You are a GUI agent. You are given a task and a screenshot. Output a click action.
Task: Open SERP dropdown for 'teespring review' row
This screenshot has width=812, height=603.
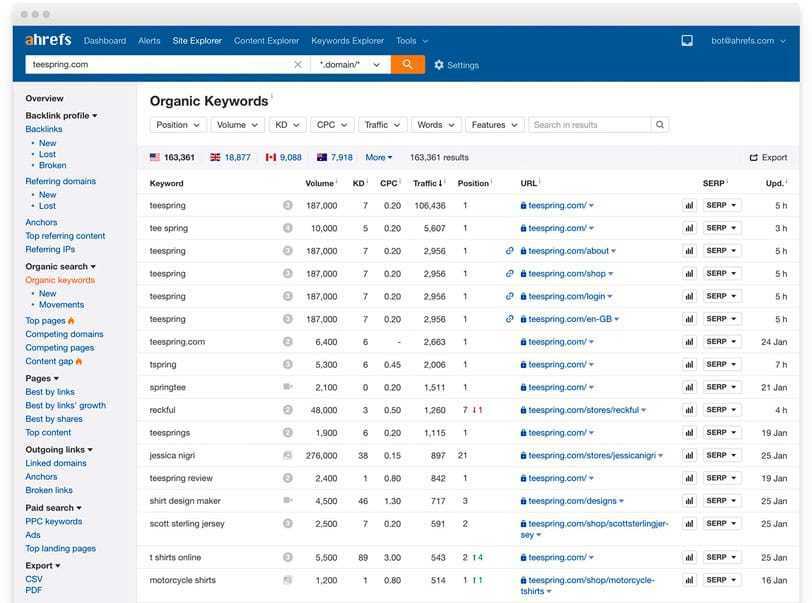[721, 478]
